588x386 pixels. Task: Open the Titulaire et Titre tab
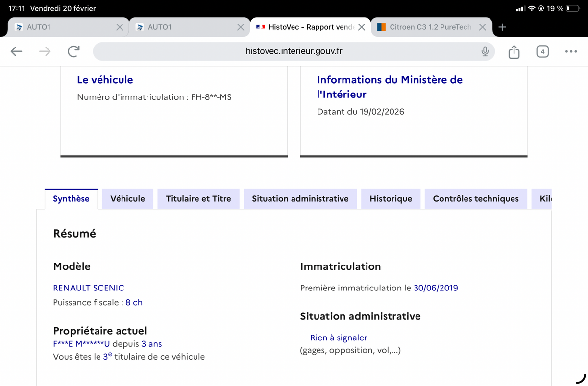(x=198, y=199)
